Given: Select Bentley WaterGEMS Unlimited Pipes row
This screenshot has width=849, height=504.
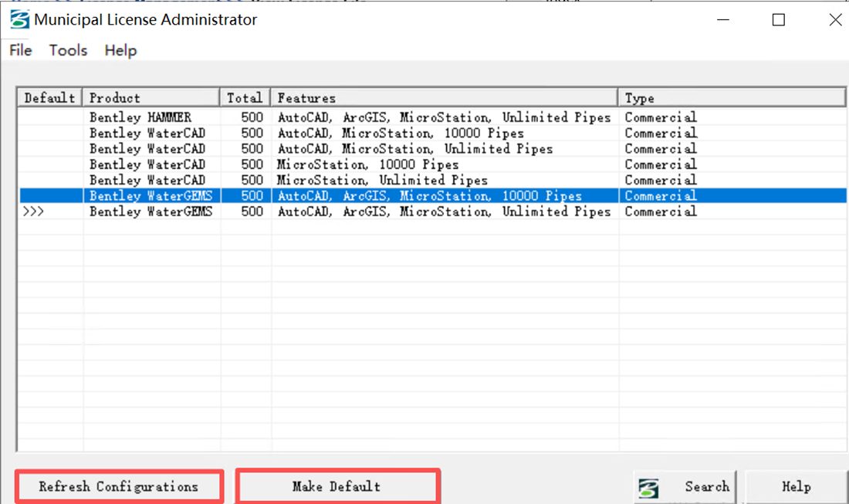Looking at the screenshot, I should point(432,211).
